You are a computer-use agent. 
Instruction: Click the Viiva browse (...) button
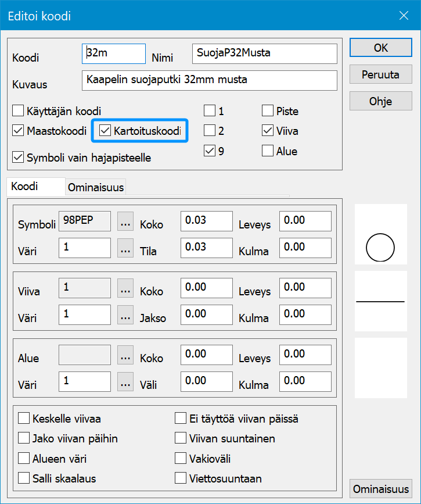125,288
